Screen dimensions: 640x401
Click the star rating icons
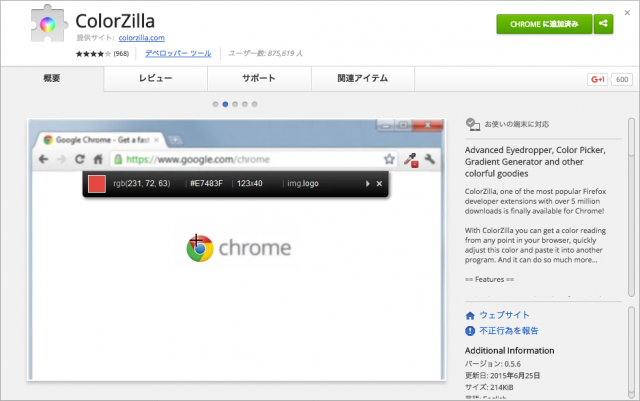coord(93,53)
